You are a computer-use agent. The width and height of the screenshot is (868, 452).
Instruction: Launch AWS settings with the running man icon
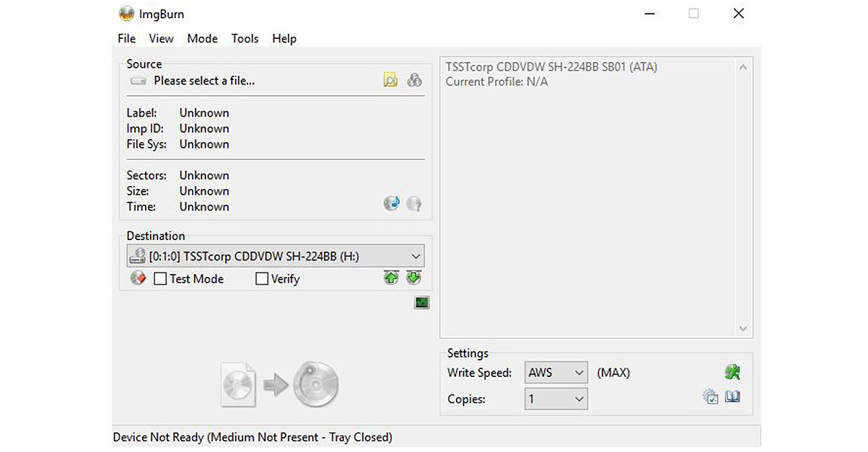click(x=732, y=372)
